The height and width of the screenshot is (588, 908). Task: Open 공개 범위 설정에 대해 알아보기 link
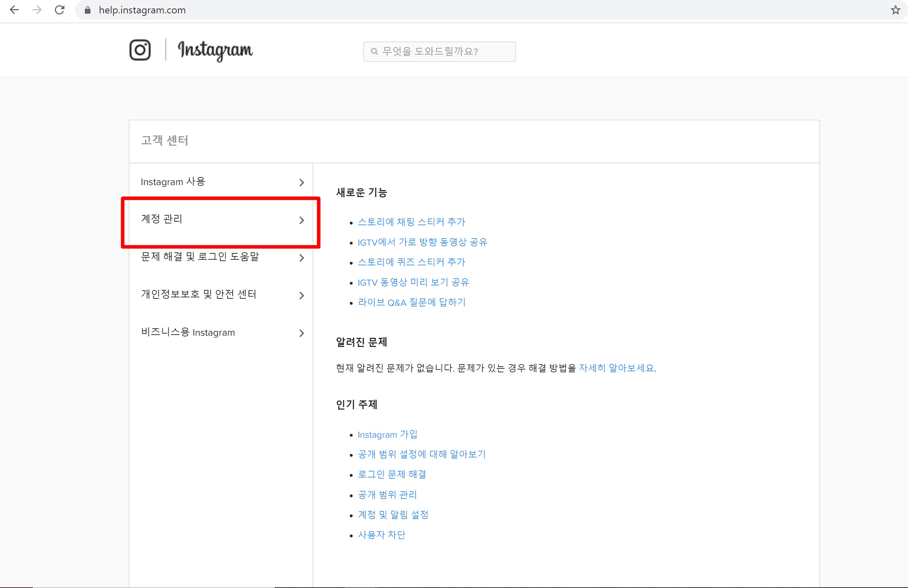422,454
